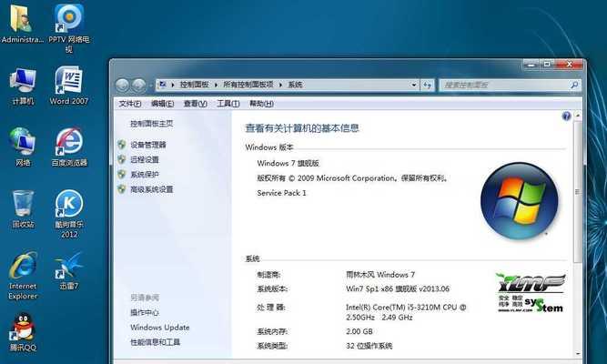Open 回收站 recycle bin icon
The image size is (607, 364).
click(23, 209)
